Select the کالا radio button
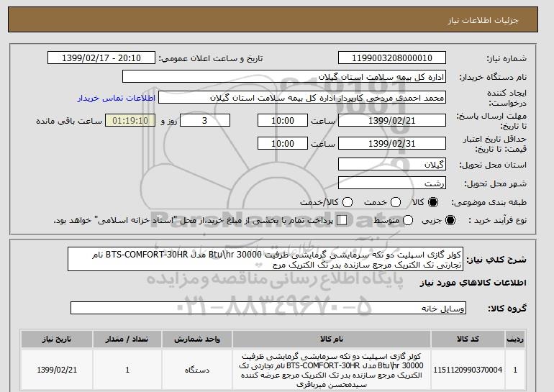 click(433, 202)
